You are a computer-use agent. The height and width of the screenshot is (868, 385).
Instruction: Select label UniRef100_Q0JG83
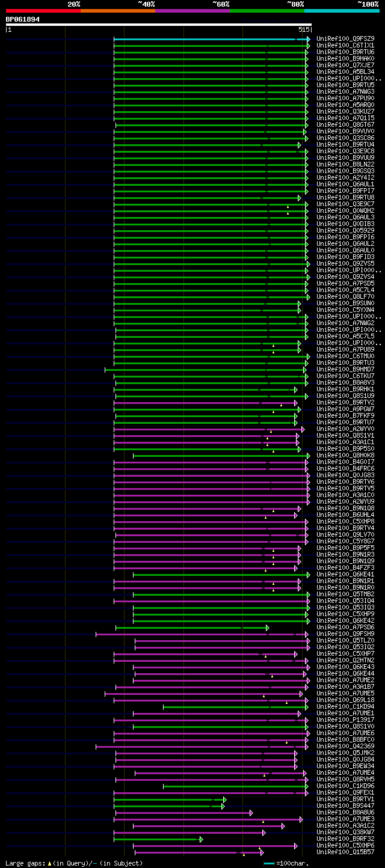pos(345,475)
